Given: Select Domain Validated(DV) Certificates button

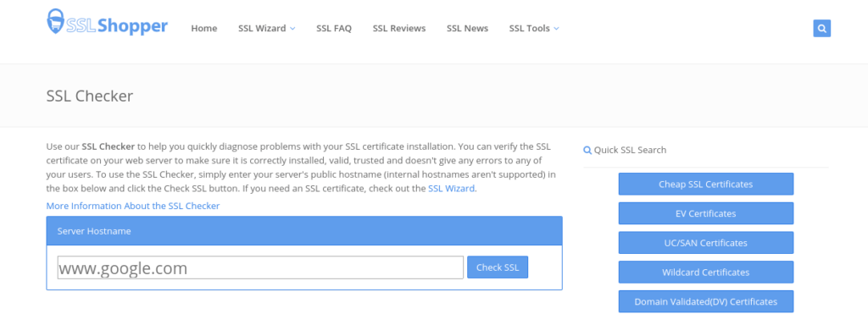Looking at the screenshot, I should click(x=706, y=301).
